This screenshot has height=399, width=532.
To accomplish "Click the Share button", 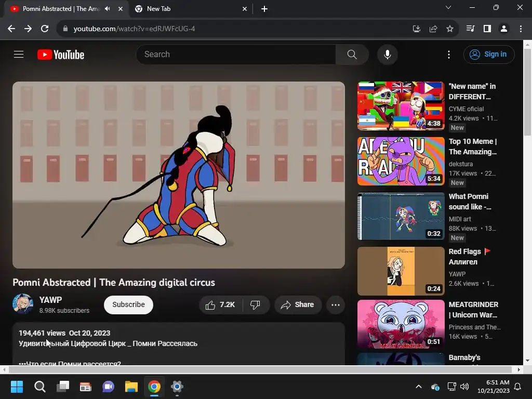I will (x=298, y=304).
